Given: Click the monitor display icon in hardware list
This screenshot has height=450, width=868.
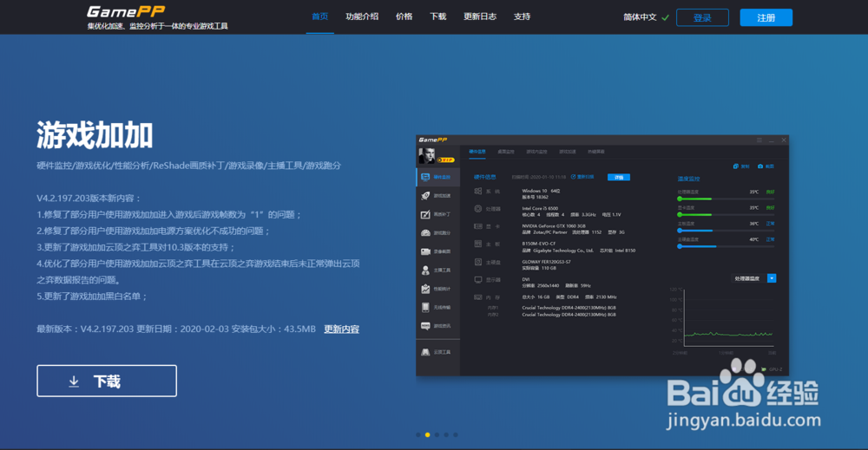Looking at the screenshot, I should (477, 280).
